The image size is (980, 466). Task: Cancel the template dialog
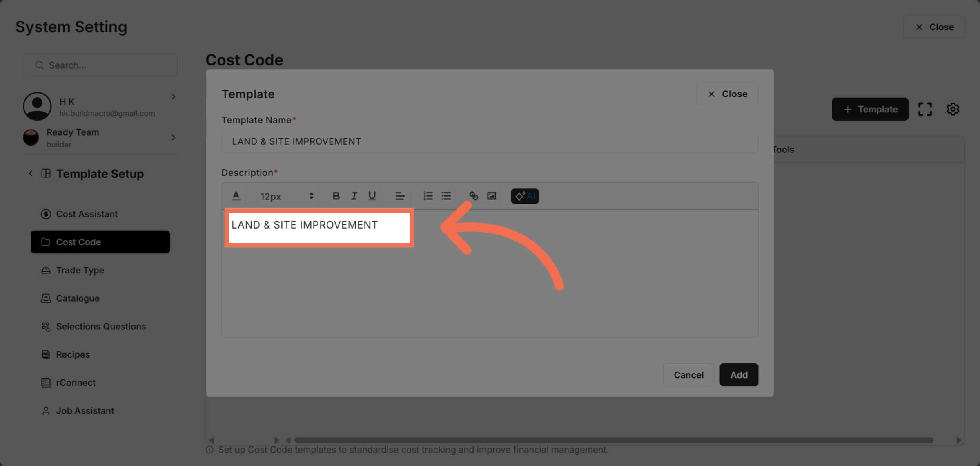(x=688, y=375)
